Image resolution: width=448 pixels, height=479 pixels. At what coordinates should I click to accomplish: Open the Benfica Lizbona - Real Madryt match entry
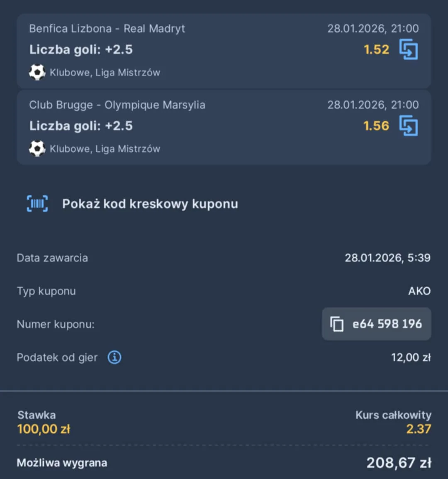tap(107, 29)
